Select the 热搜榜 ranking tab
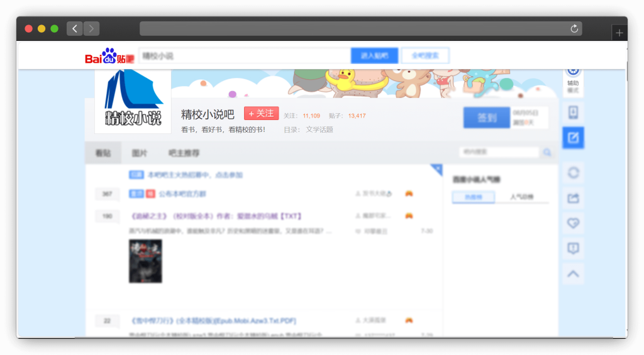The width and height of the screenshot is (644, 355). tap(474, 197)
